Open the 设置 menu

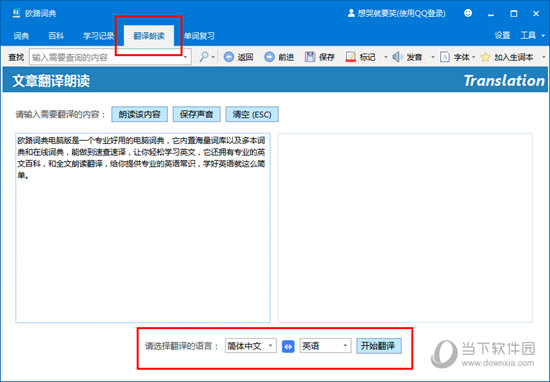pyautogui.click(x=502, y=35)
